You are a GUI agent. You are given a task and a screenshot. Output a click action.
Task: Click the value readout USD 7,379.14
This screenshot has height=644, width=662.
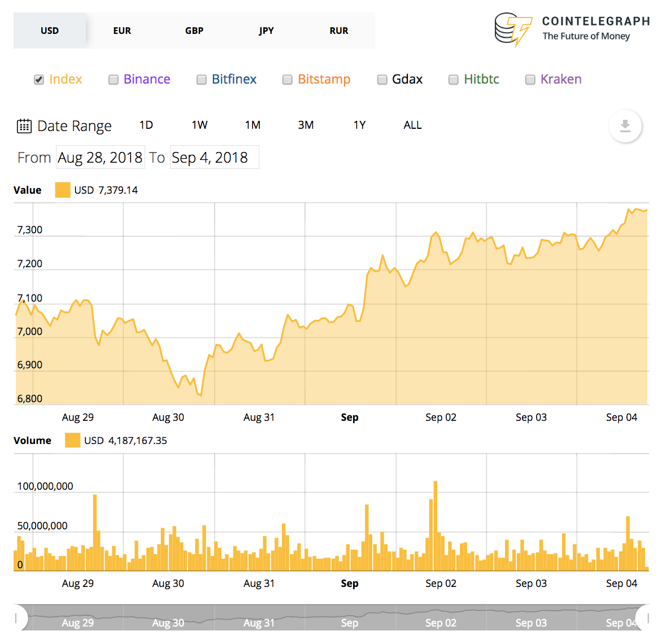[x=106, y=190]
